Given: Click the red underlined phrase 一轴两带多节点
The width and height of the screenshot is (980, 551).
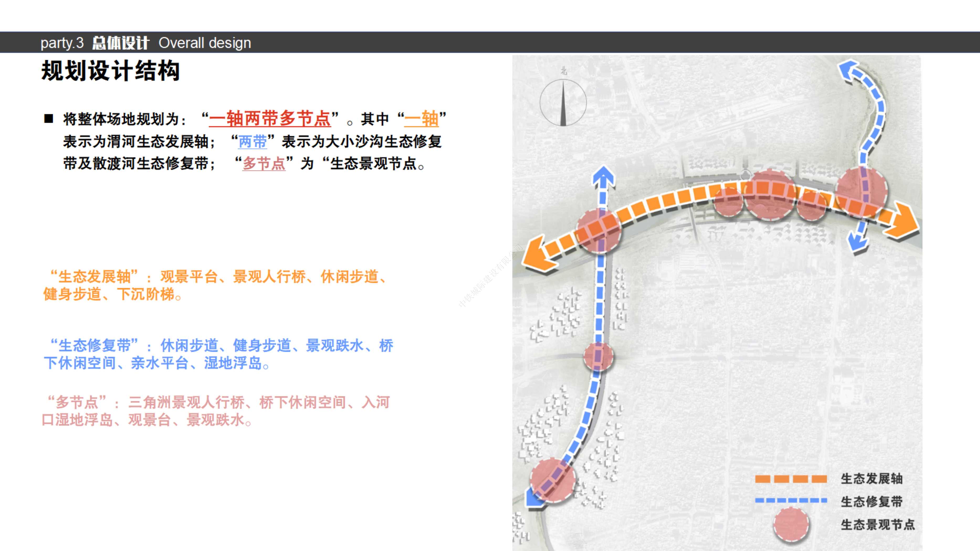Looking at the screenshot, I should click(x=270, y=119).
